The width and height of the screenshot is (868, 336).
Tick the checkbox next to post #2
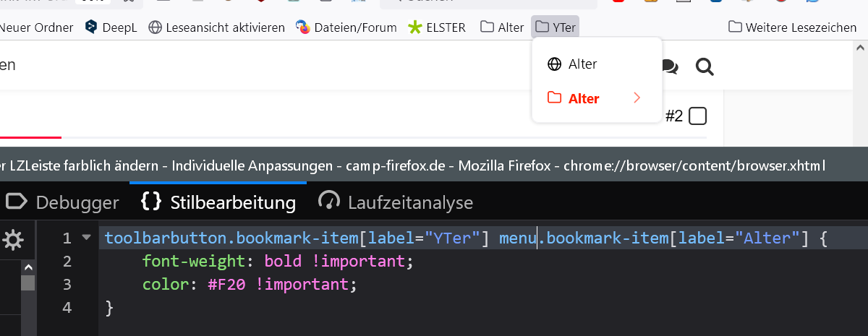coord(697,116)
